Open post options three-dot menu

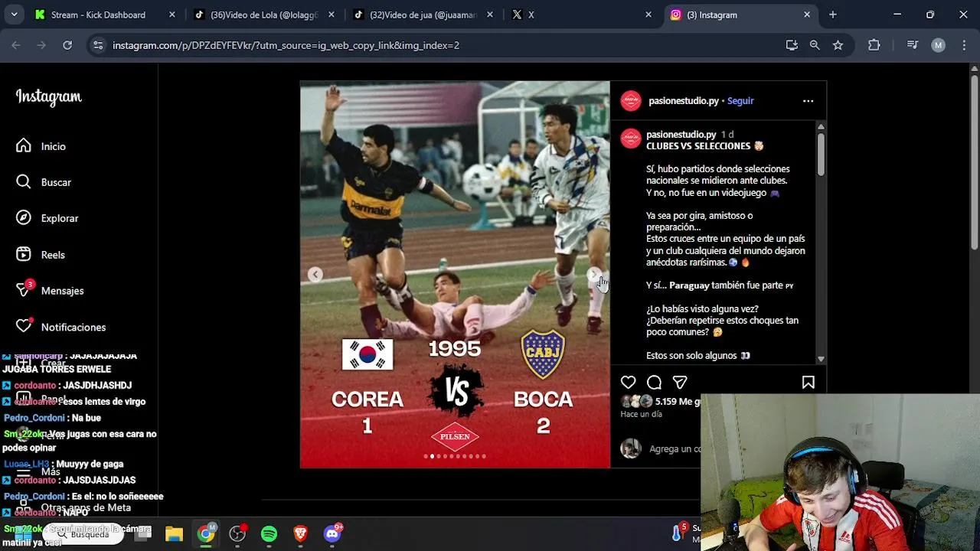click(x=808, y=101)
